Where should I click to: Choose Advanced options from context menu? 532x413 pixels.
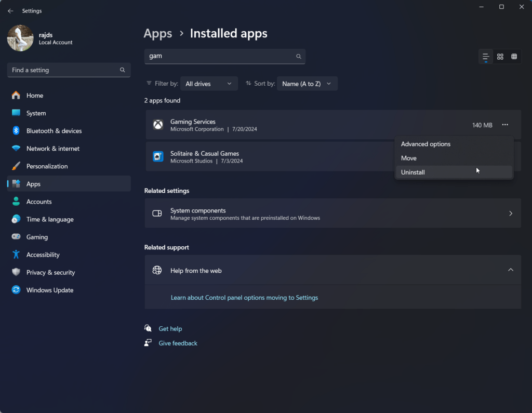click(x=454, y=144)
